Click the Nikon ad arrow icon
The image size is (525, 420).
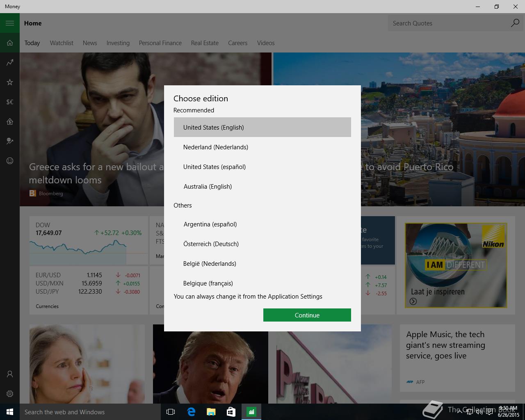[x=413, y=301]
